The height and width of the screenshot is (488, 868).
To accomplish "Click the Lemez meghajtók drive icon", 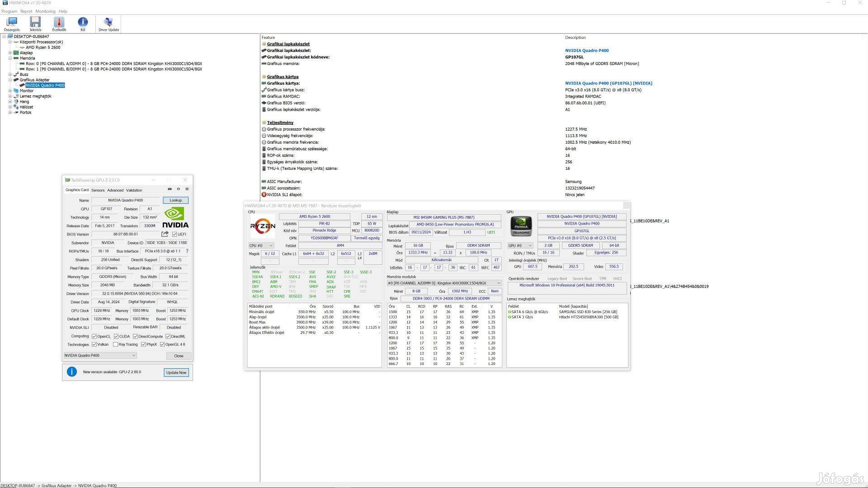I will 16,96.
